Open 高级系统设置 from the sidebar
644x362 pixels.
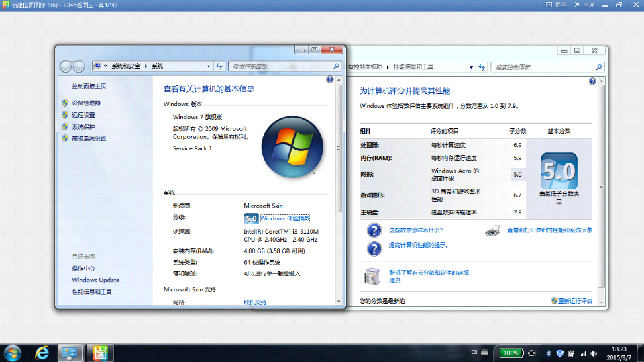click(x=89, y=138)
